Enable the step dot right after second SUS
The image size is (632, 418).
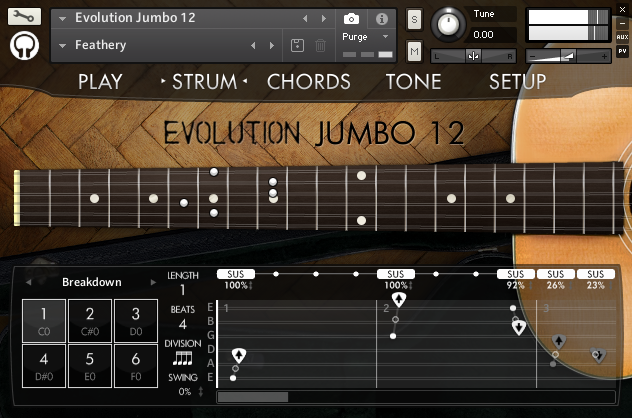[x=436, y=274]
